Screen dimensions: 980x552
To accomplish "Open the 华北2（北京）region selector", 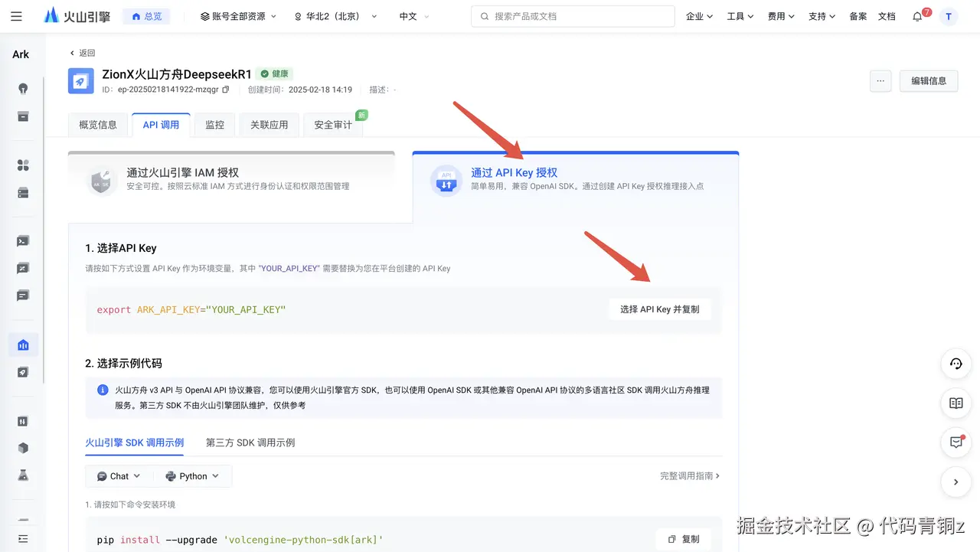I will [x=336, y=16].
